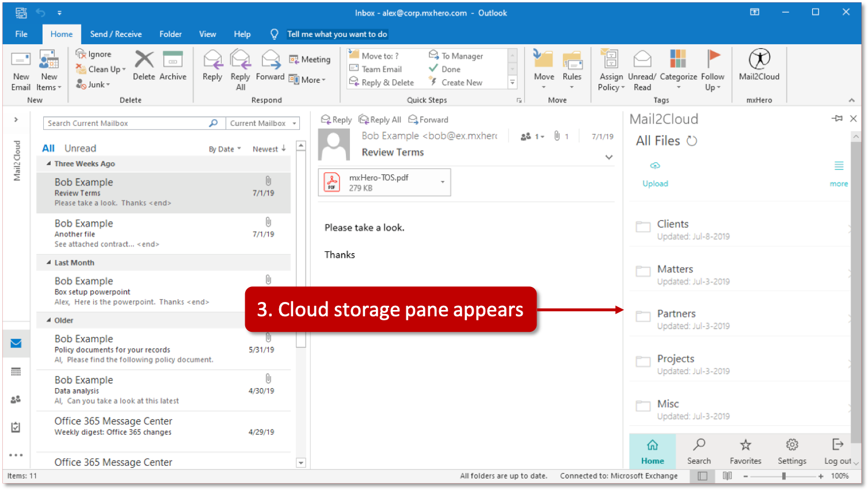Open the Follow Up flag menu
868x490 pixels.
point(713,70)
